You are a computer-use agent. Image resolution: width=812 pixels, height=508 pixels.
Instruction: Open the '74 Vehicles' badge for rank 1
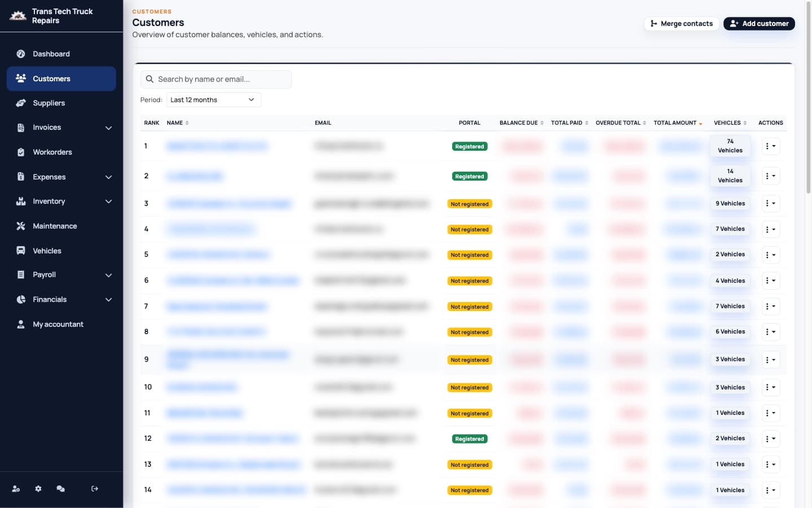pyautogui.click(x=730, y=146)
